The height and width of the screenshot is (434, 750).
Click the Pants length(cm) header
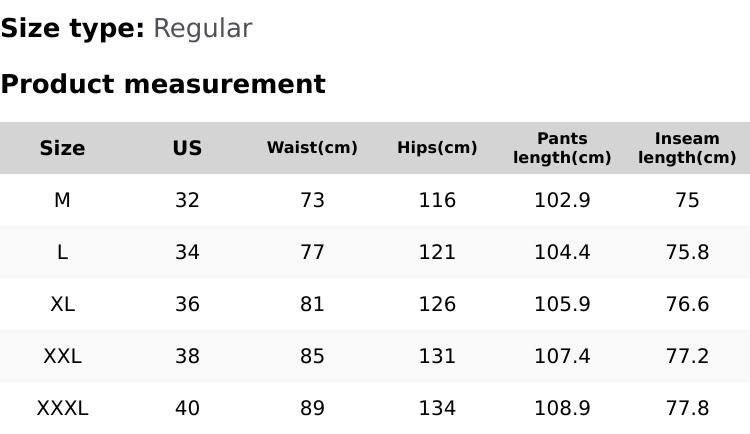562,148
